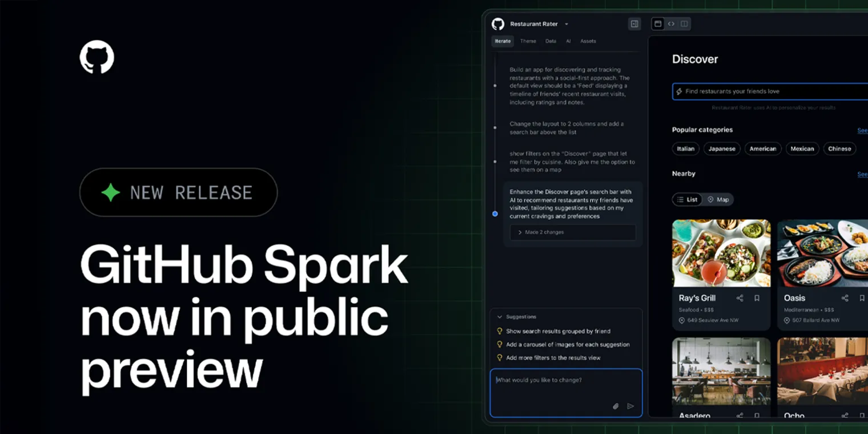Select the code view icon
Screen dimensions: 868x434
click(672, 23)
